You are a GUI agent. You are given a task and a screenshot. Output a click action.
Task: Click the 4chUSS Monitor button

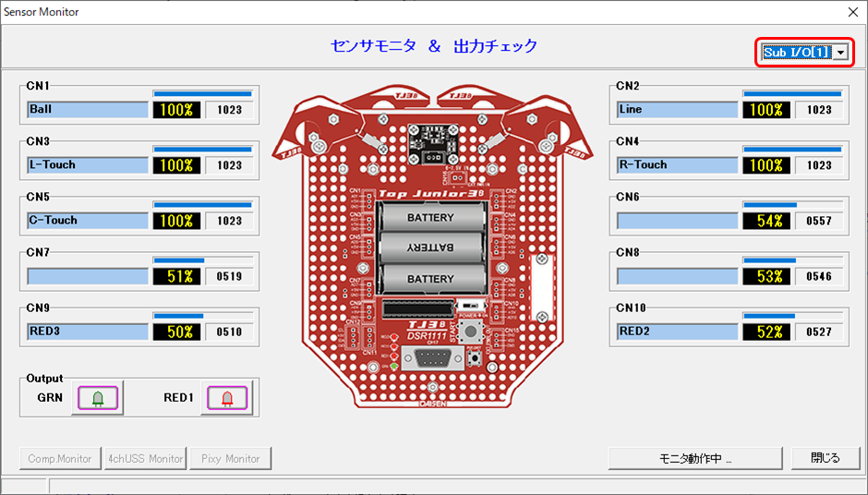[146, 458]
